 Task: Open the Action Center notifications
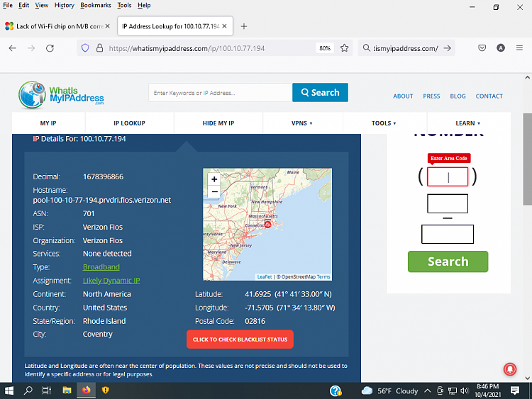[x=515, y=391]
